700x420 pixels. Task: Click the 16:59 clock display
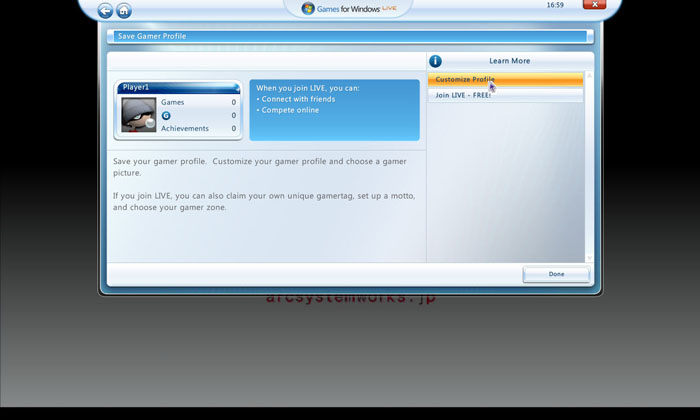pyautogui.click(x=555, y=5)
